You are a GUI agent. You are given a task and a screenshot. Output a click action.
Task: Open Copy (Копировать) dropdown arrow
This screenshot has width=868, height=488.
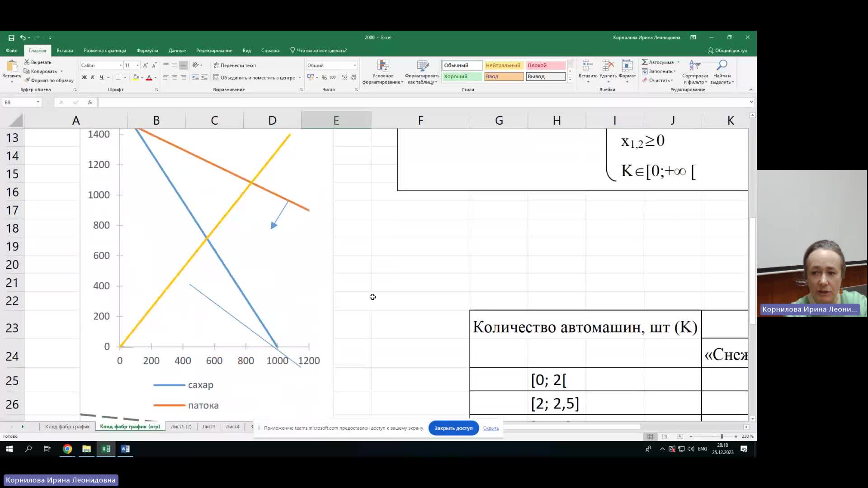tap(61, 71)
